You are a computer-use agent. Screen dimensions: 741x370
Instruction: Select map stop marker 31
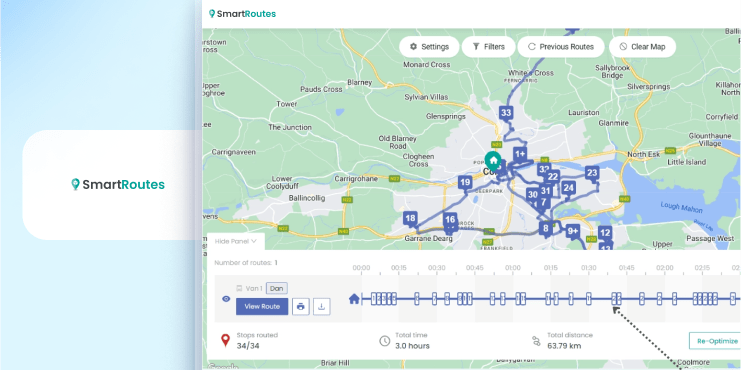pyautogui.click(x=546, y=191)
